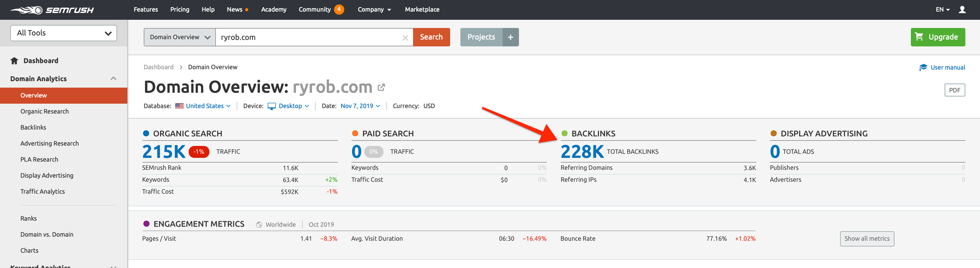
Task: Click the Dashboard home icon
Action: pyautogui.click(x=14, y=61)
